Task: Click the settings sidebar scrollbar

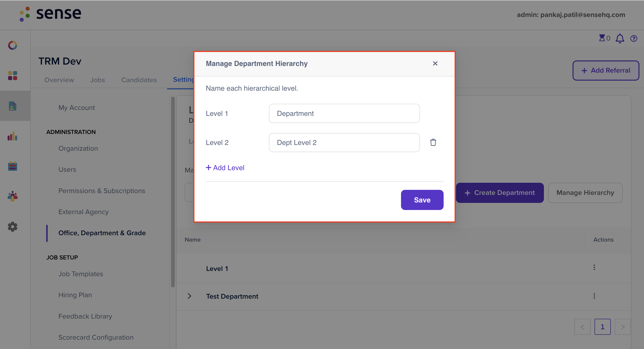Action: pyautogui.click(x=173, y=192)
